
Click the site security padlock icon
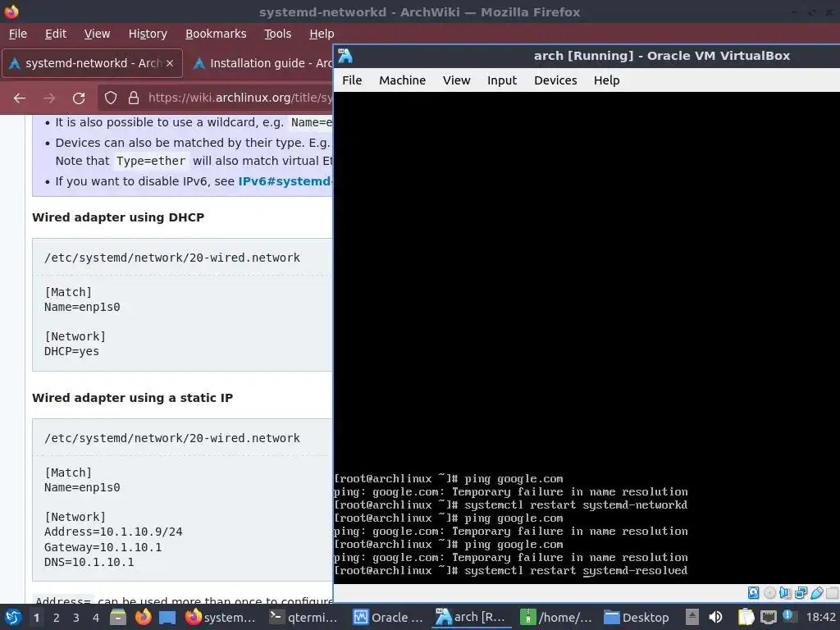pos(134,98)
